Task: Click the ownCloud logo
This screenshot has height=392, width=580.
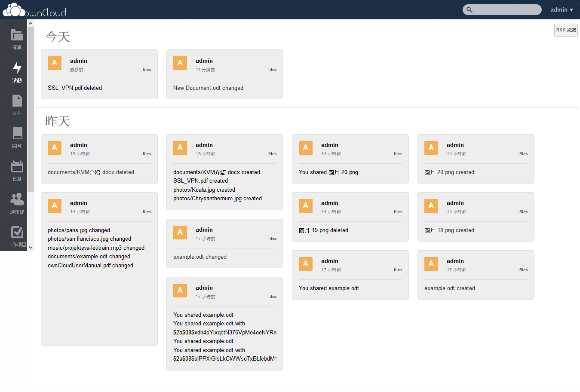Action: (34, 9)
